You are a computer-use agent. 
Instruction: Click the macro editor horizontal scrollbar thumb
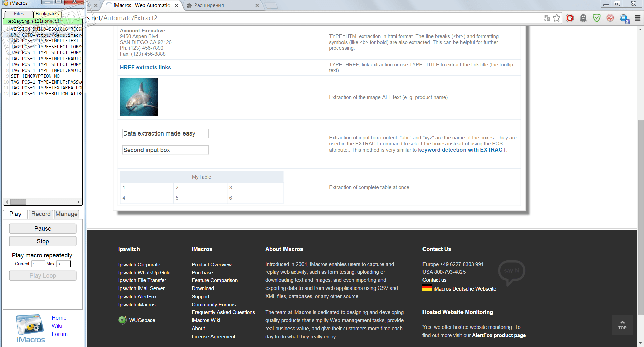point(18,202)
